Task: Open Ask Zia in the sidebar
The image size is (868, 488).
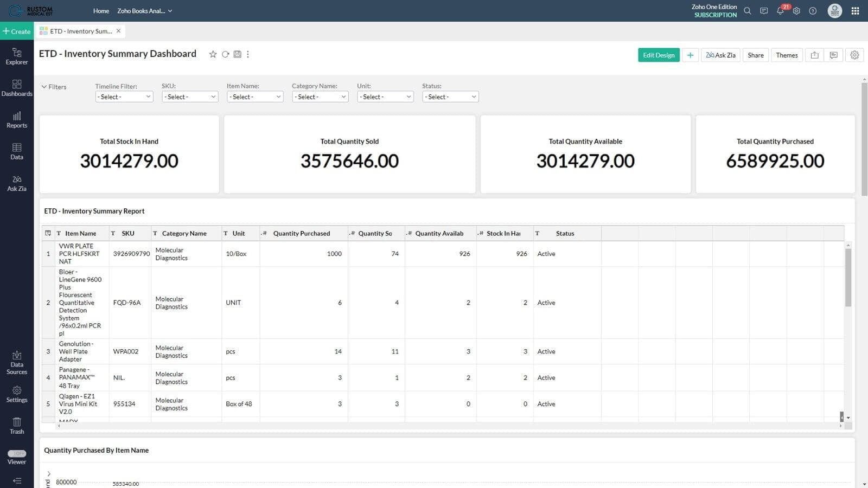Action: click(x=17, y=183)
